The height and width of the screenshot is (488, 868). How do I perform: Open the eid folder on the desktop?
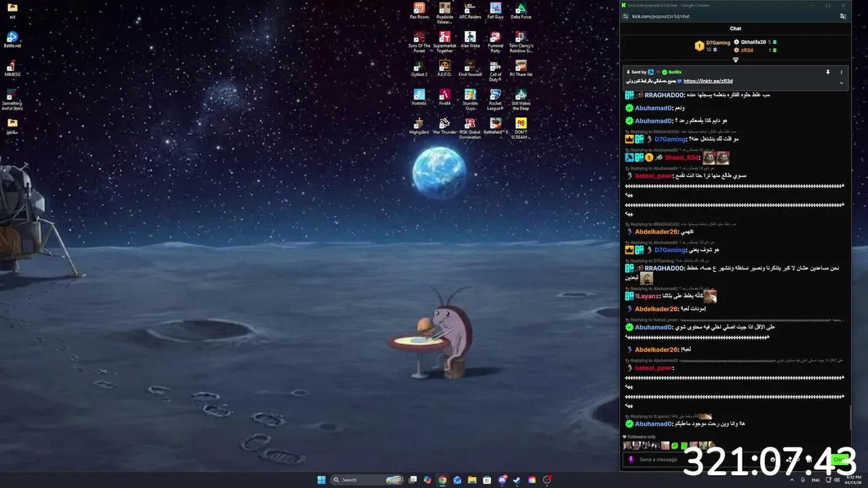click(12, 11)
